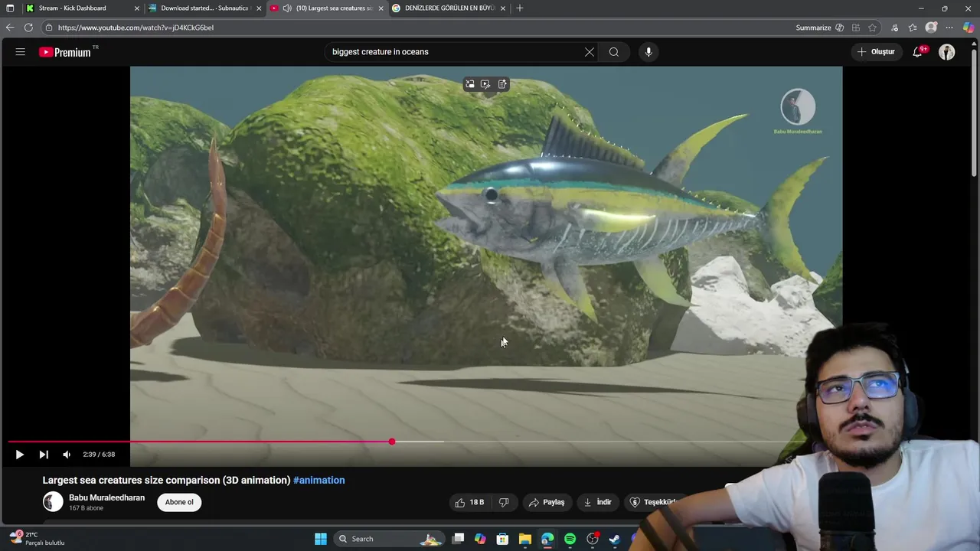
Task: Open Babu Muraleedharan channel name link
Action: click(x=106, y=497)
